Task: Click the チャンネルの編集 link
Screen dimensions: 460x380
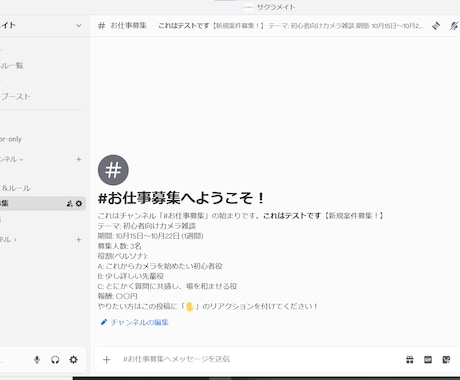Action: tap(139, 322)
